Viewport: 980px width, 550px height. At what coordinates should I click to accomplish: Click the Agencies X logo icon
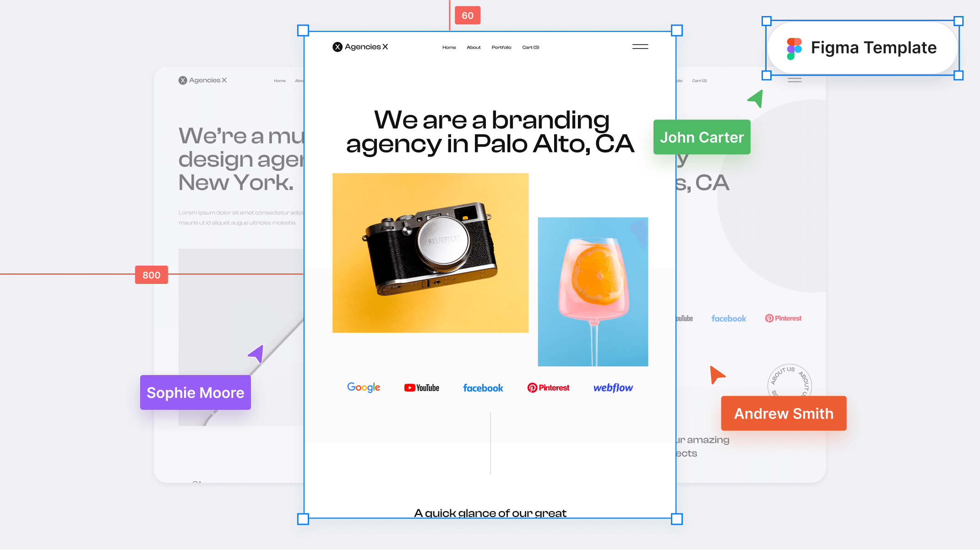coord(337,46)
